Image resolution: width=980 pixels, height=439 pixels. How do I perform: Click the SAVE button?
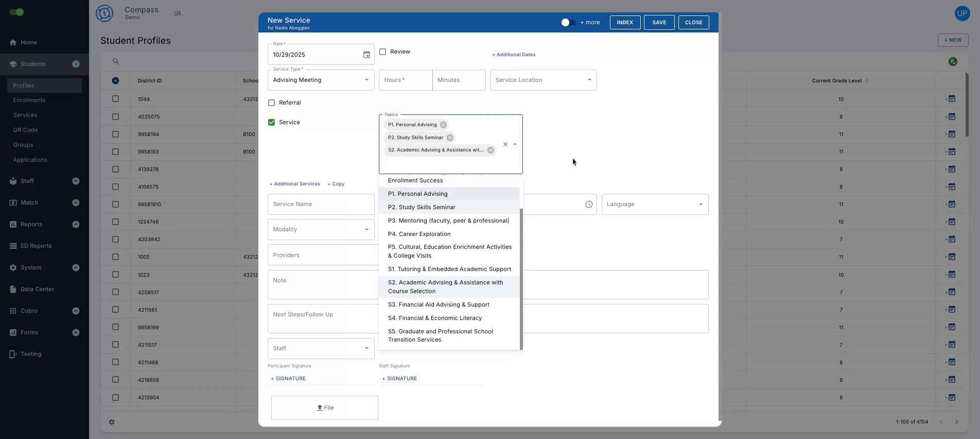659,23
